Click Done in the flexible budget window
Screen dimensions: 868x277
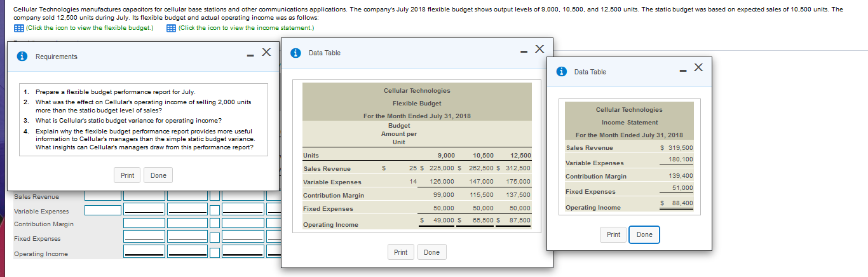click(x=432, y=252)
